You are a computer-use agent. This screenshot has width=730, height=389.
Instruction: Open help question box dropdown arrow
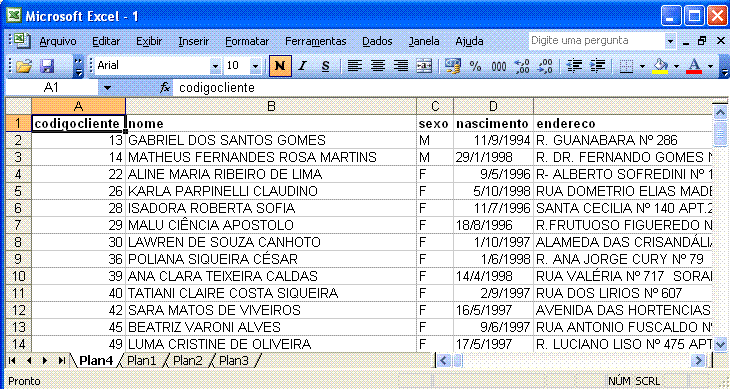click(670, 41)
